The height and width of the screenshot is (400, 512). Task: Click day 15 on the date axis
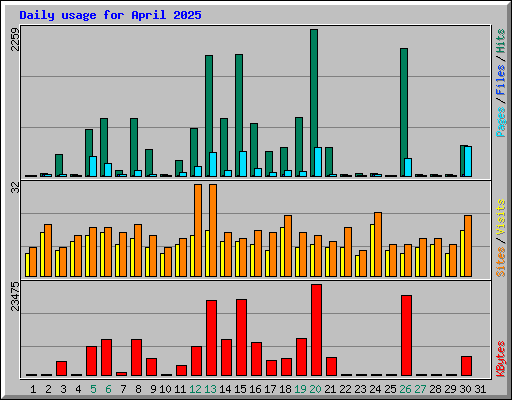coord(240,389)
